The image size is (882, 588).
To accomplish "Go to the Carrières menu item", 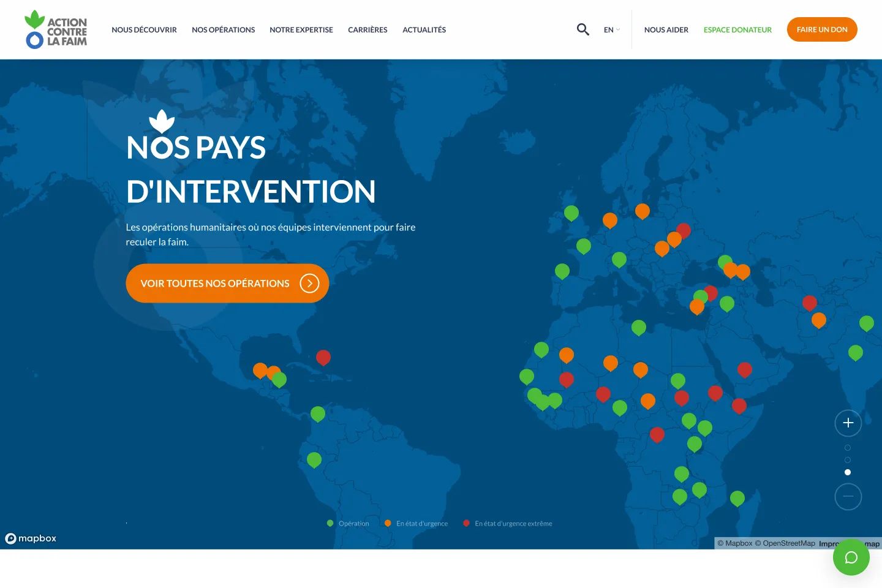I will pyautogui.click(x=367, y=29).
